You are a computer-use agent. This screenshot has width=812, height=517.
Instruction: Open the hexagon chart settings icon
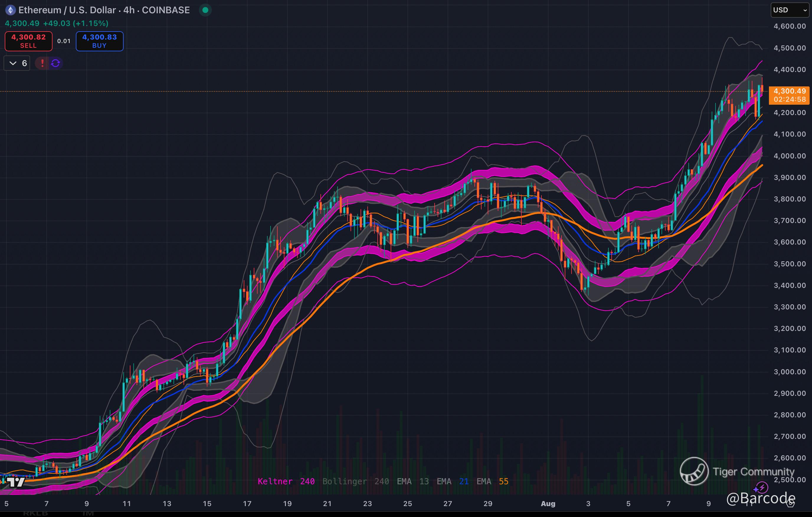[790, 503]
